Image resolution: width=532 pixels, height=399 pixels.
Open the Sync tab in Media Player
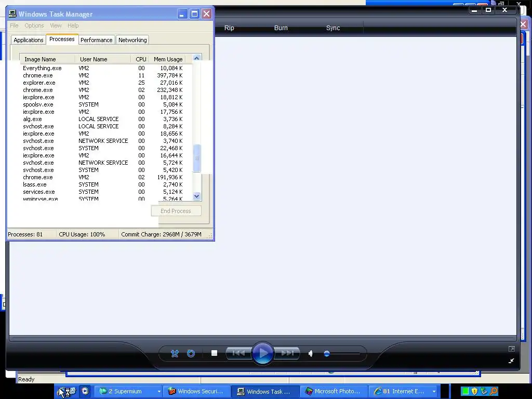point(333,28)
